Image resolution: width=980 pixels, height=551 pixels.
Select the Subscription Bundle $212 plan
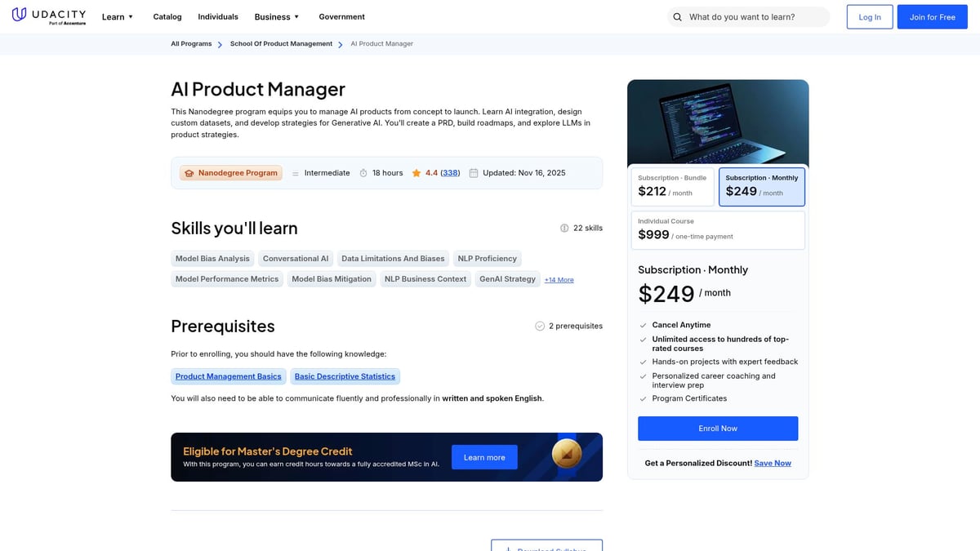tap(673, 187)
